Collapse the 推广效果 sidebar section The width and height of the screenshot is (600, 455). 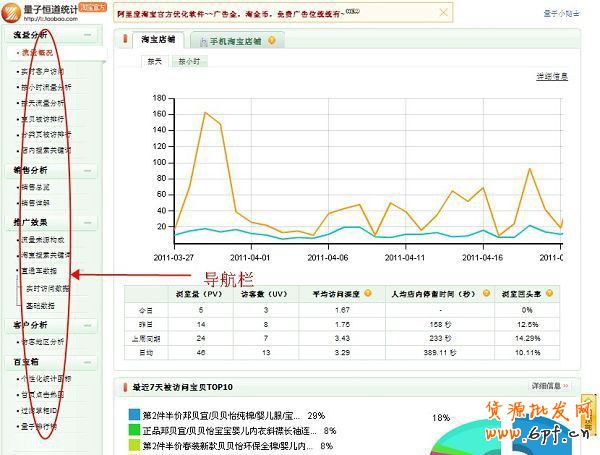click(88, 222)
